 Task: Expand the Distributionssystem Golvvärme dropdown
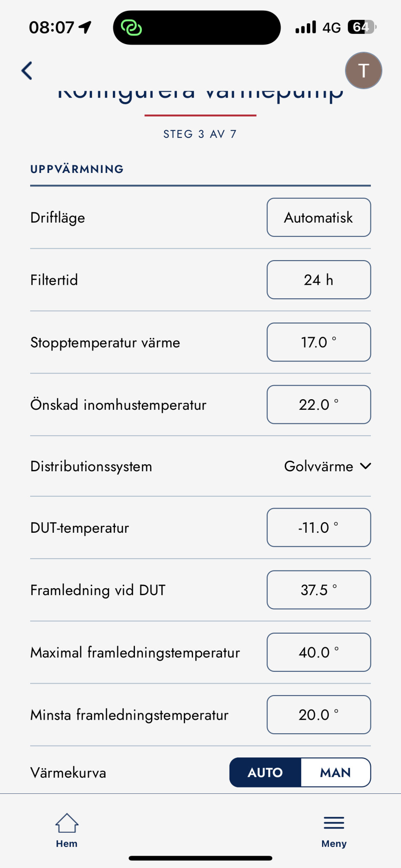tap(319, 466)
